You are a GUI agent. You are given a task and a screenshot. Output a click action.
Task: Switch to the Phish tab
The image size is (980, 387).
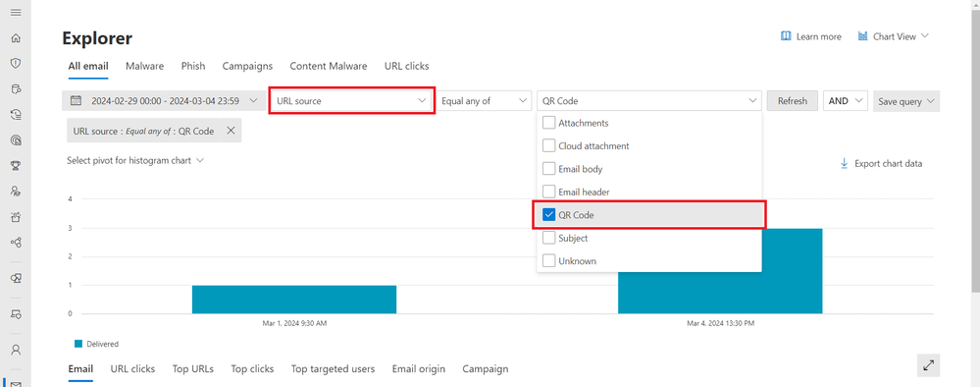[x=193, y=66]
